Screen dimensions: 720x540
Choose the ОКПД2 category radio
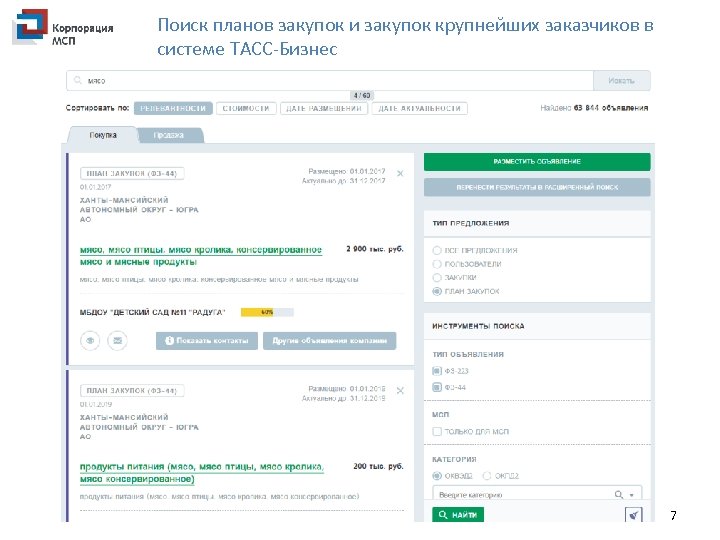(487, 476)
